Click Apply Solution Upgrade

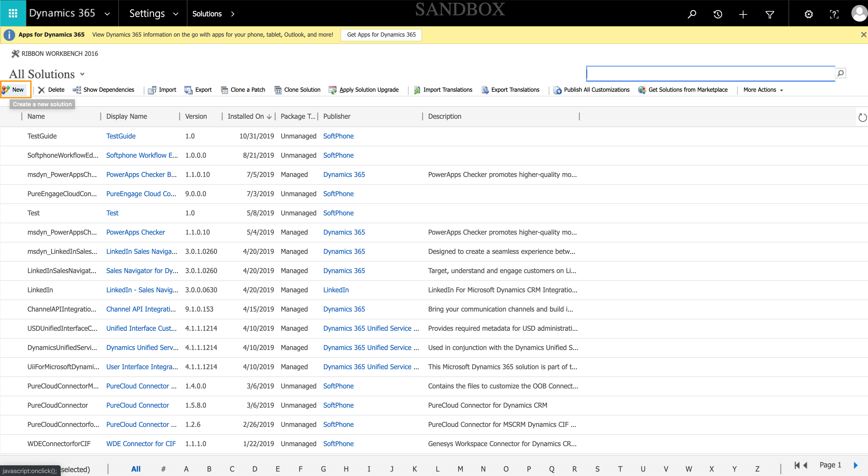coord(364,90)
